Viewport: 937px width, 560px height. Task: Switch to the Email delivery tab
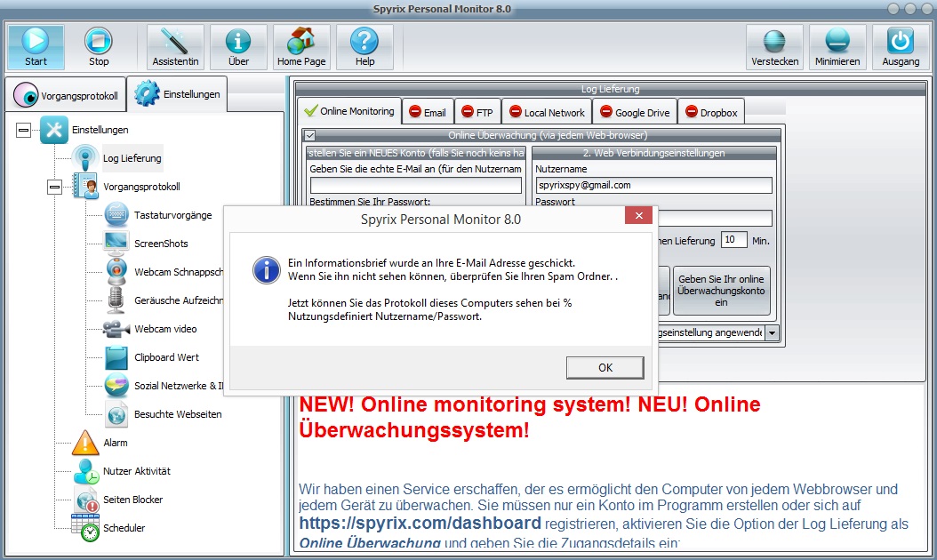tap(428, 112)
